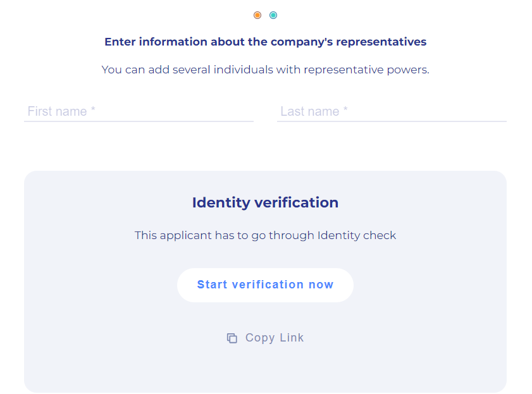Click the required asterisk in Last name
The height and width of the screenshot is (394, 532).
tap(345, 111)
